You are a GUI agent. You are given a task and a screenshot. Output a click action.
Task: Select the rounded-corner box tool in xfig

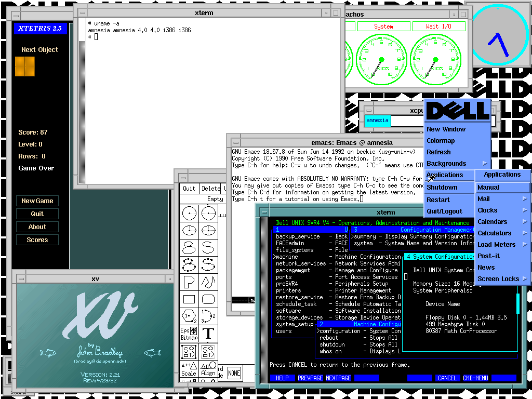click(208, 299)
